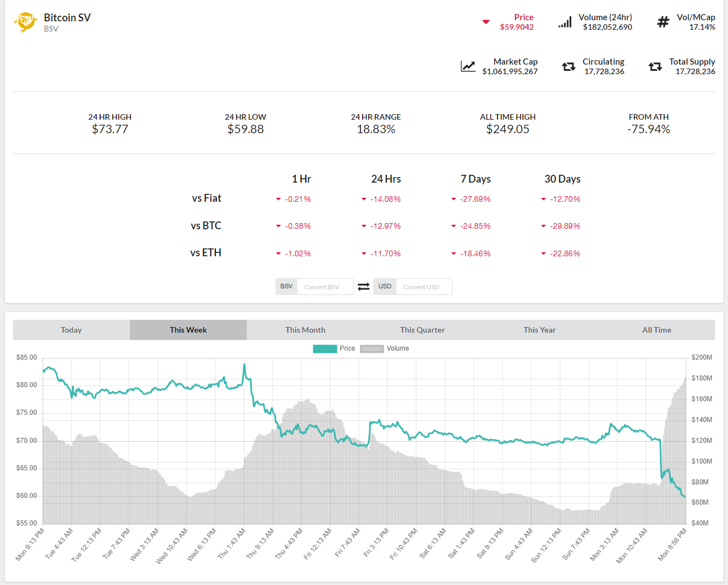Click down arrow beside vs Fiat -14.08%

pyautogui.click(x=364, y=199)
